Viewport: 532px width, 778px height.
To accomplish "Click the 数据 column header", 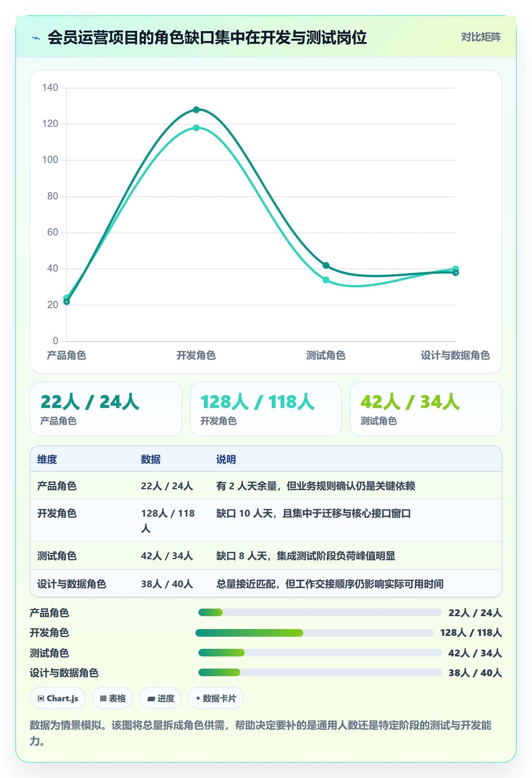I will [x=151, y=459].
